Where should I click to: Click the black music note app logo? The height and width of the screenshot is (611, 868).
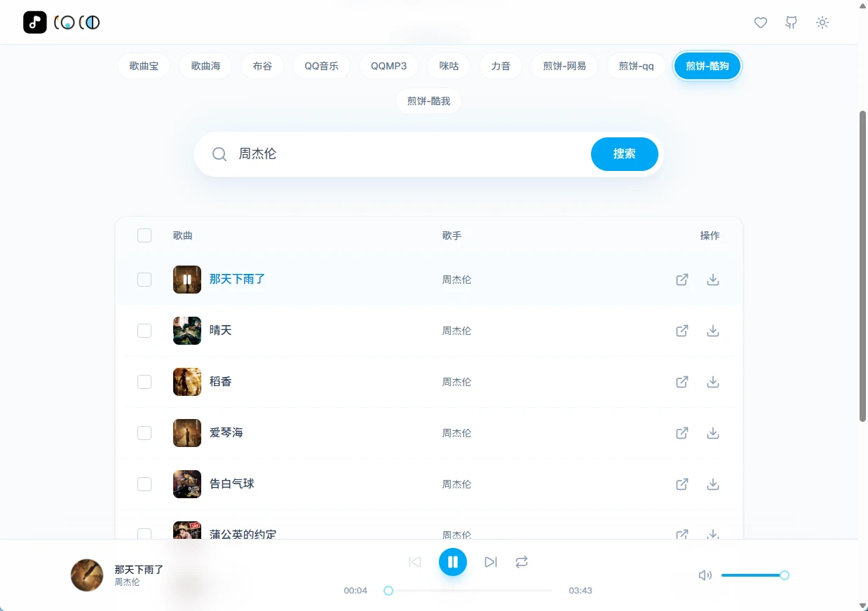35,22
